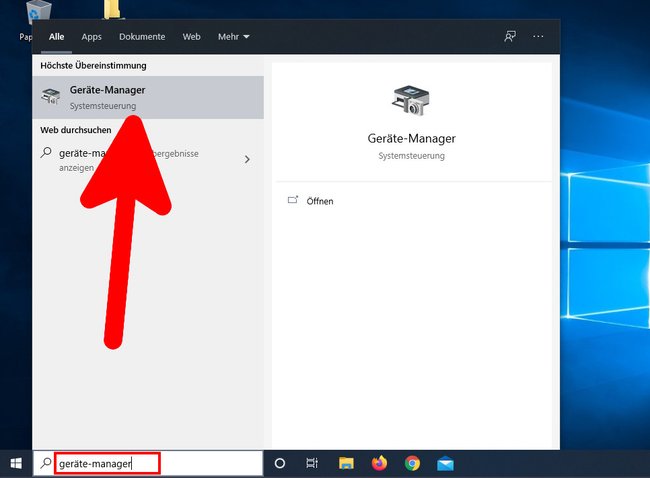
Task: Switch to the Web tab
Action: coord(192,37)
